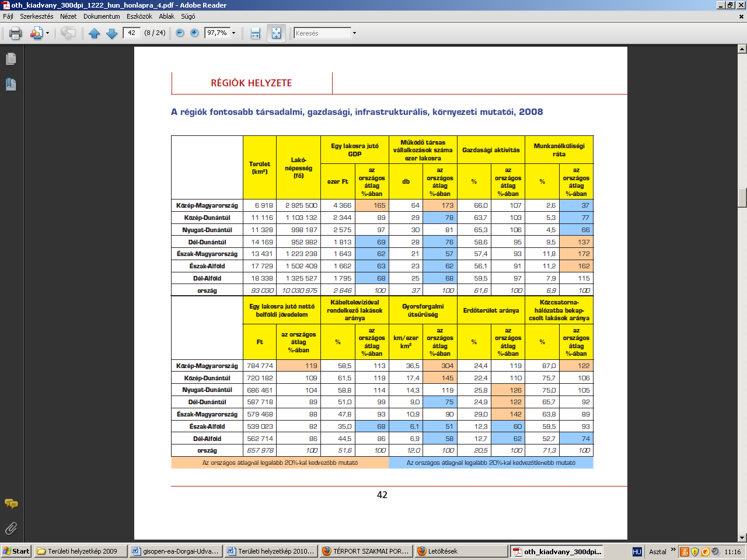Switch to Letöltések Firefox downloads window

click(x=461, y=551)
